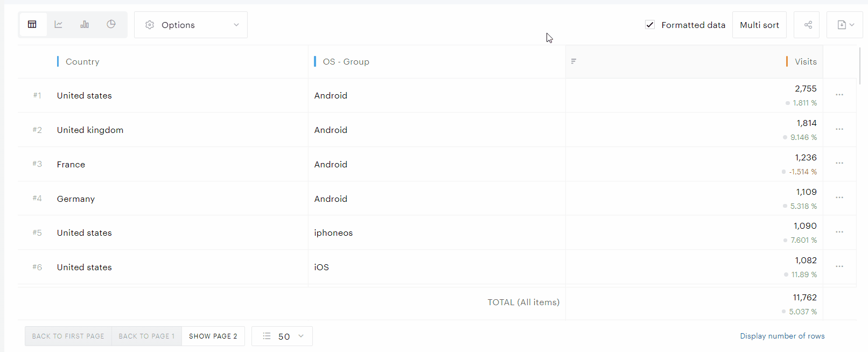Click the share icon button
Viewport: 868px width, 352px height.
point(808,25)
